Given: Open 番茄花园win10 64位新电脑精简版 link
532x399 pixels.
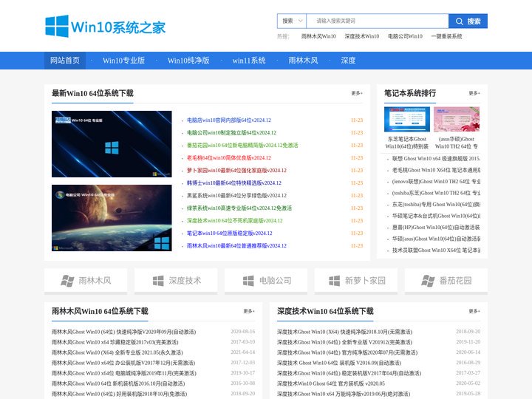Looking at the screenshot, I should (x=242, y=146).
